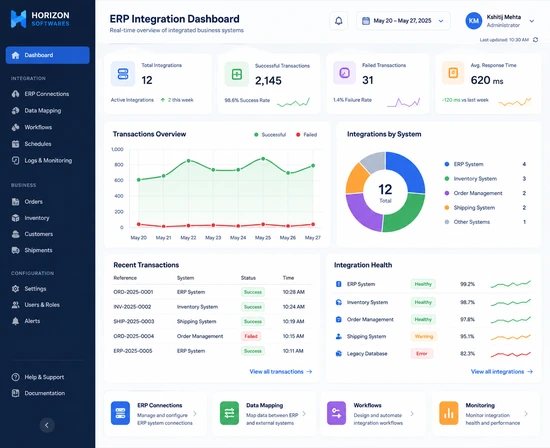Click the ERP Connections blue card icon

(x=120, y=413)
